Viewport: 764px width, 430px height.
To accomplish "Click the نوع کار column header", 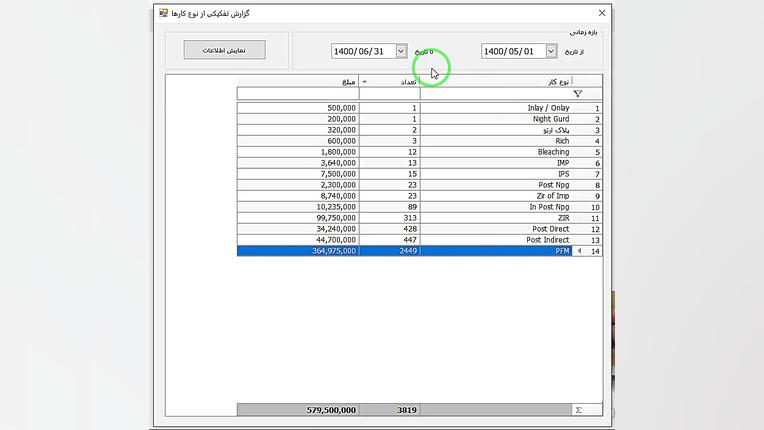I will pyautogui.click(x=496, y=81).
